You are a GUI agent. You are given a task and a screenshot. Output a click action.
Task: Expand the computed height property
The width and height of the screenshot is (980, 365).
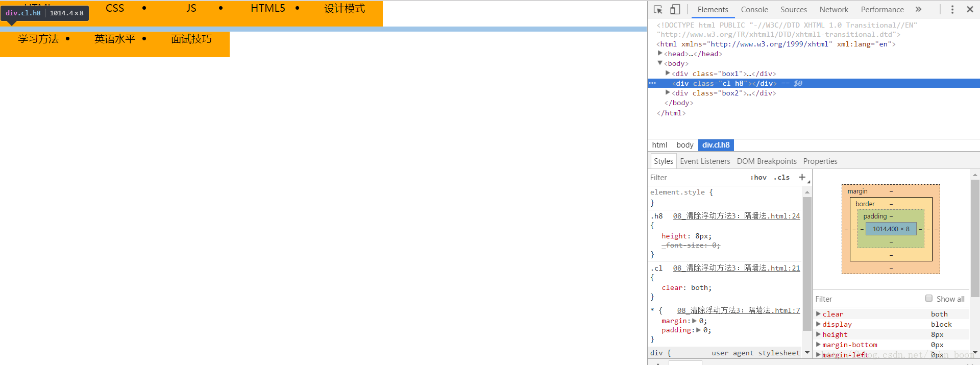[x=818, y=334]
